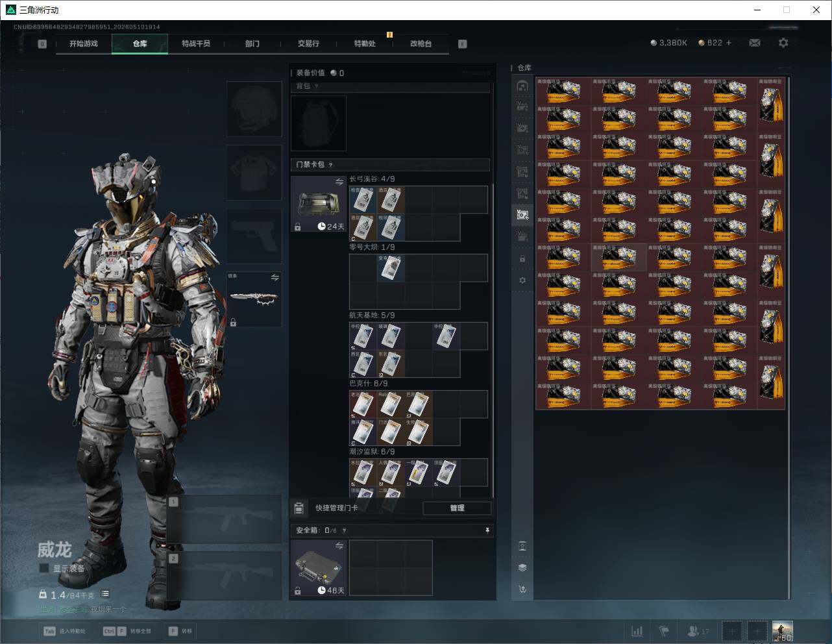Image resolution: width=832 pixels, height=644 pixels.
Task: Switch to the 开始游戏 tab
Action: [84, 43]
